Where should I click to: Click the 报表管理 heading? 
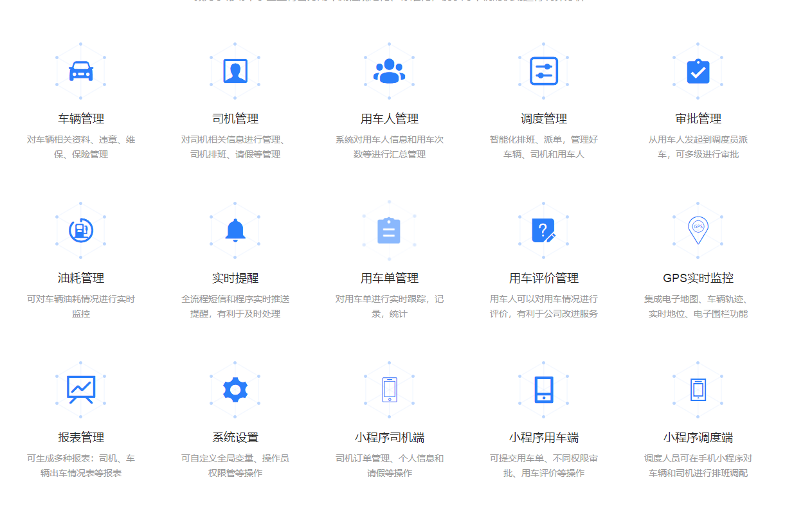[x=80, y=437]
